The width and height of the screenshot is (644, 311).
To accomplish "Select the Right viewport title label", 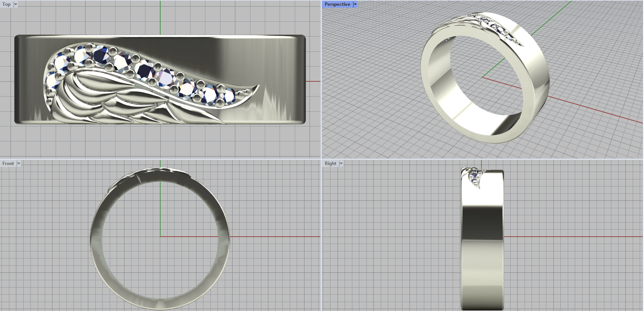I will pyautogui.click(x=330, y=164).
